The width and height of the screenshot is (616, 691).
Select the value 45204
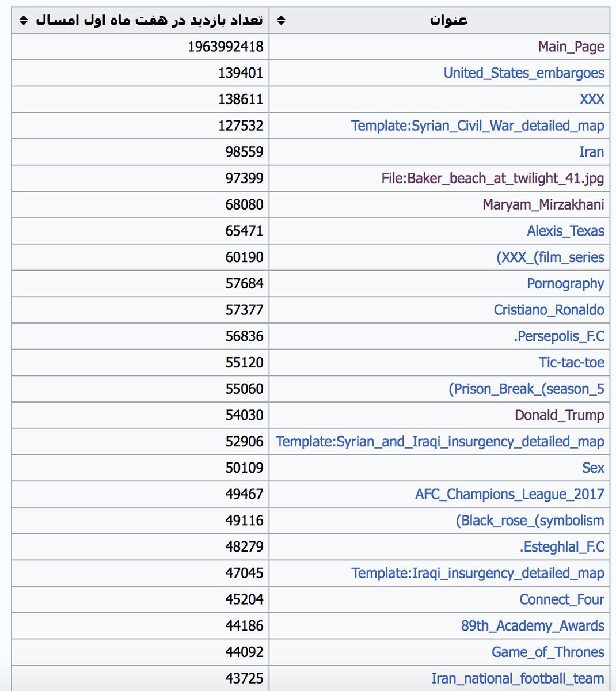(245, 599)
